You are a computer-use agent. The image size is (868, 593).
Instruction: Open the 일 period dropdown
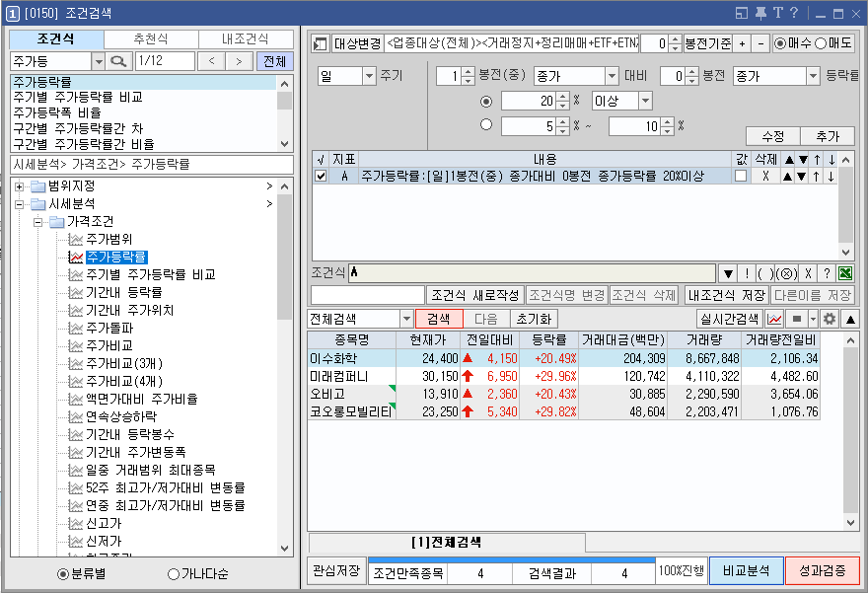369,76
